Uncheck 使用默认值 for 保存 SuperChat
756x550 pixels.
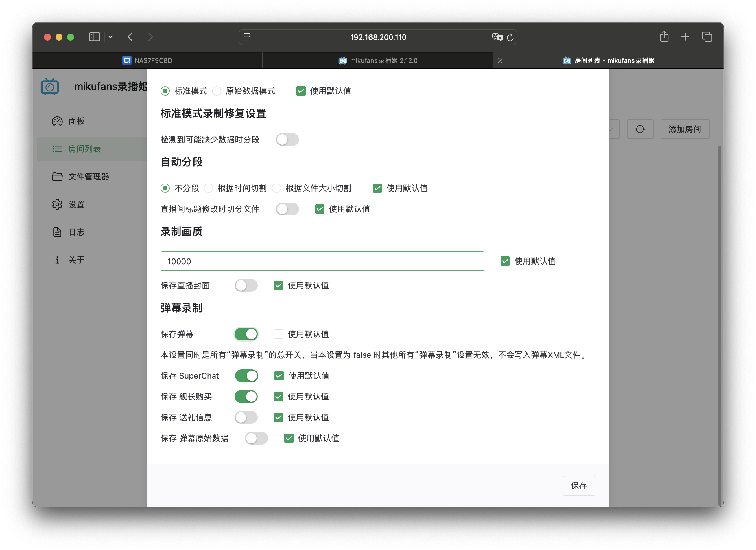click(x=279, y=375)
